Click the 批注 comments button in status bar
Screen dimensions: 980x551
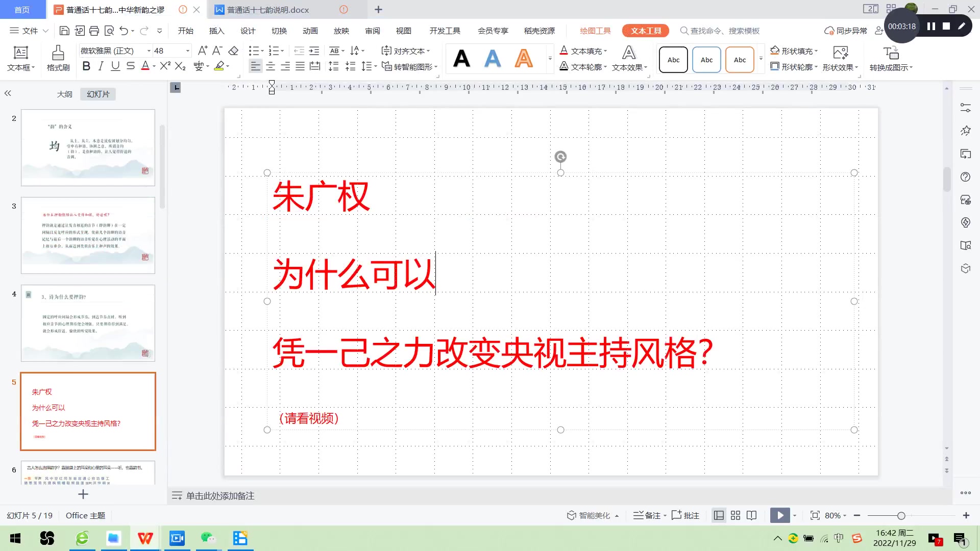685,515
